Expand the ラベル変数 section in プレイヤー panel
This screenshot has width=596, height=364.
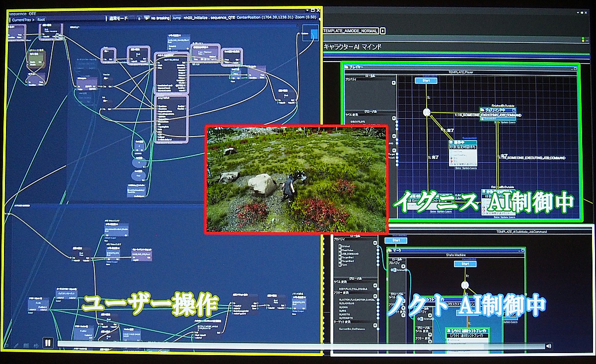[x=394, y=118]
